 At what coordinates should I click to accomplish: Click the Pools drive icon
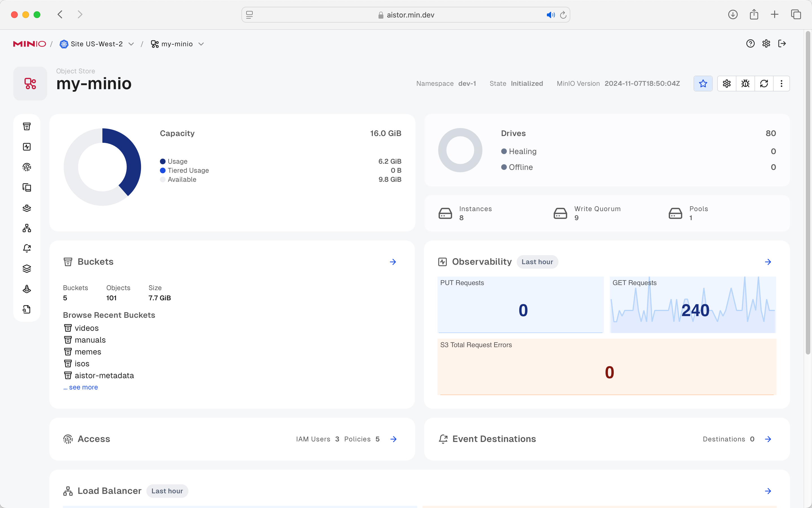coord(675,213)
